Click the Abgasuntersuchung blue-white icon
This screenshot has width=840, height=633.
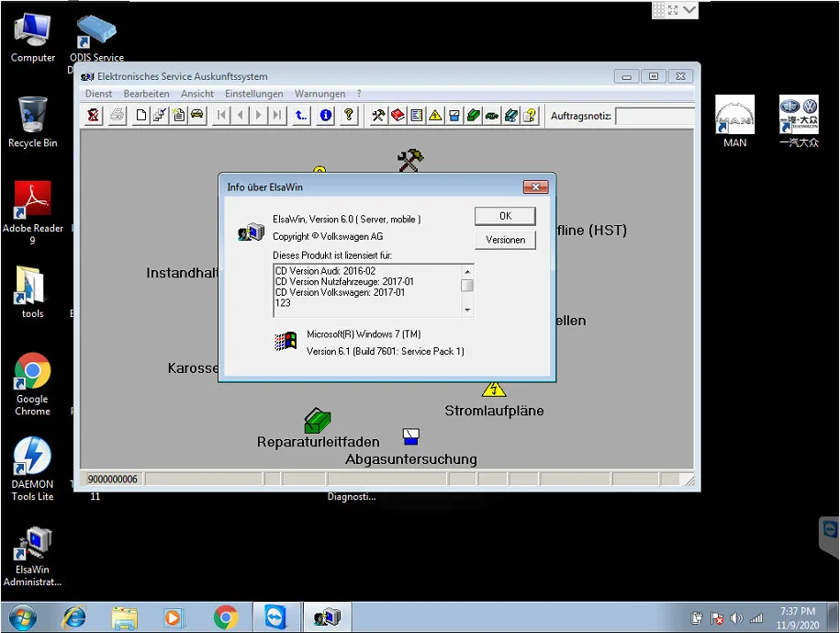(411, 436)
